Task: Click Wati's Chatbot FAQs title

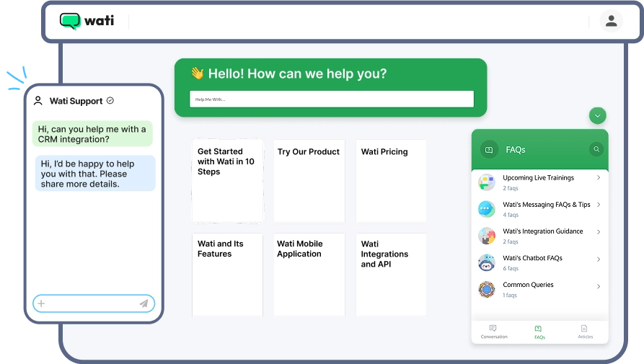Action: (x=532, y=258)
